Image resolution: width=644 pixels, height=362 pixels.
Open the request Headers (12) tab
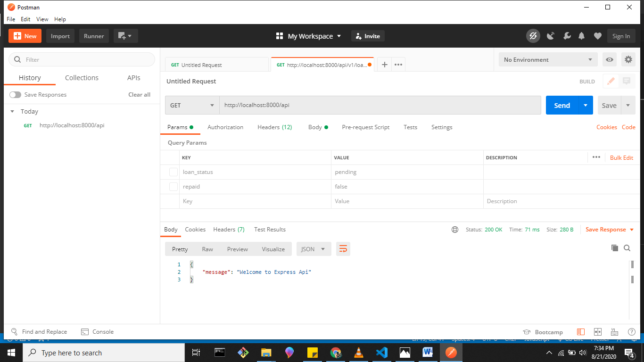click(x=275, y=127)
